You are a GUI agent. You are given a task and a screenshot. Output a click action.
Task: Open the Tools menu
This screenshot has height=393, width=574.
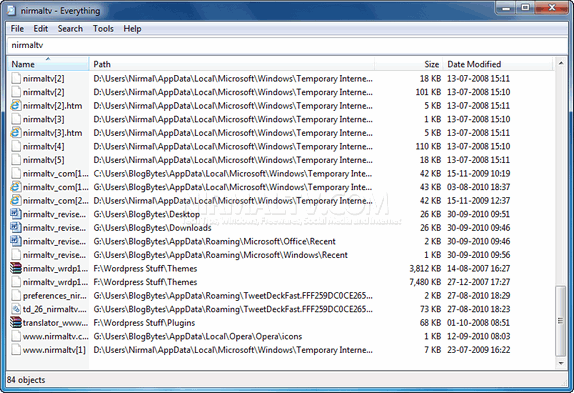(103, 29)
